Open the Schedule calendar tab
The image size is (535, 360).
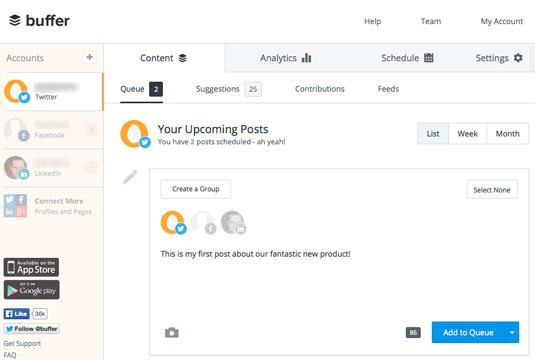click(x=407, y=58)
